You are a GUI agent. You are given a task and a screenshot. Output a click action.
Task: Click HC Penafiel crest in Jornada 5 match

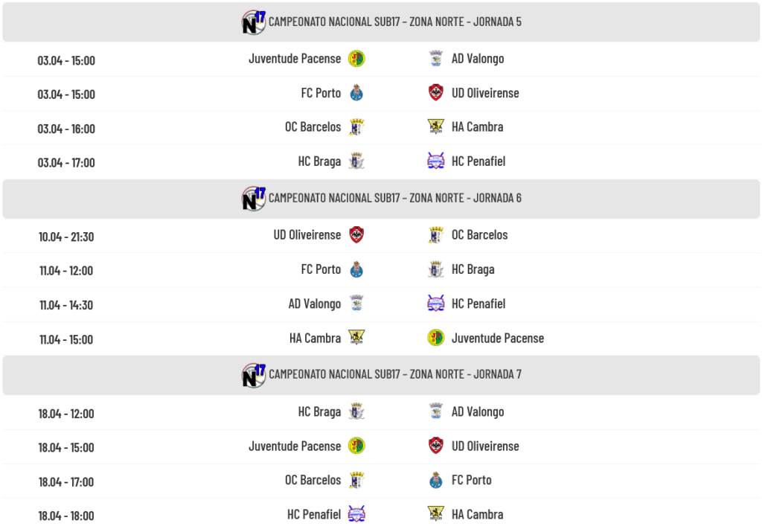pyautogui.click(x=436, y=161)
